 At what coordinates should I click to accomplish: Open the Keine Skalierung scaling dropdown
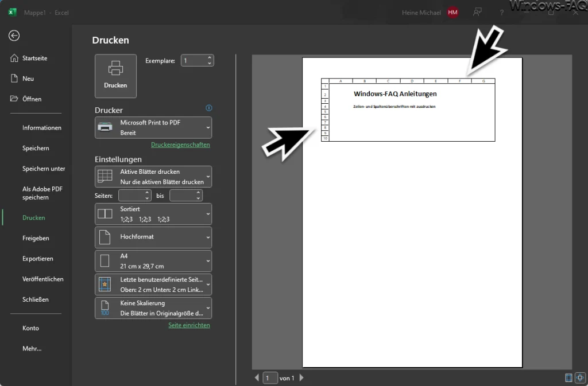click(x=153, y=308)
